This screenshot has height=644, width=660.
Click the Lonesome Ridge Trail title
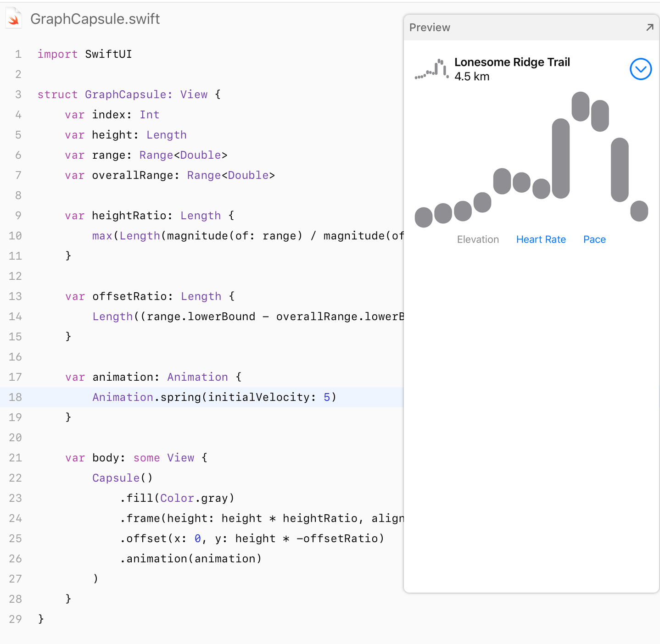coord(512,62)
